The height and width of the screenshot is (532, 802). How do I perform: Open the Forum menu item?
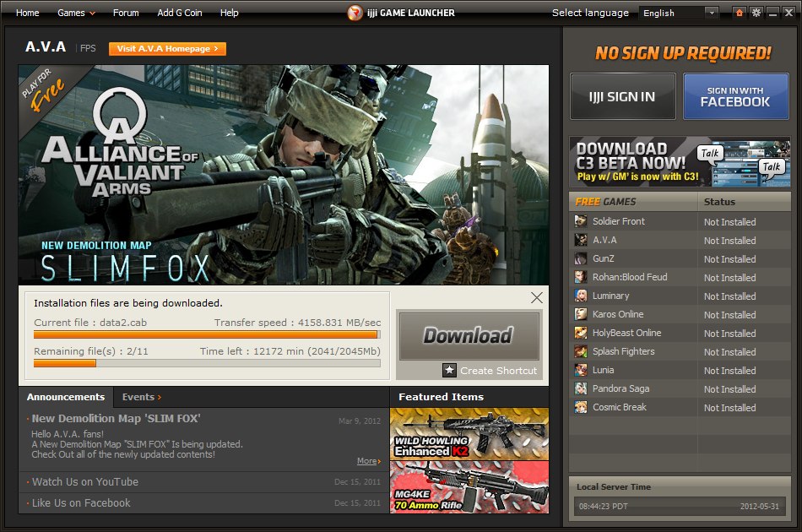(126, 13)
